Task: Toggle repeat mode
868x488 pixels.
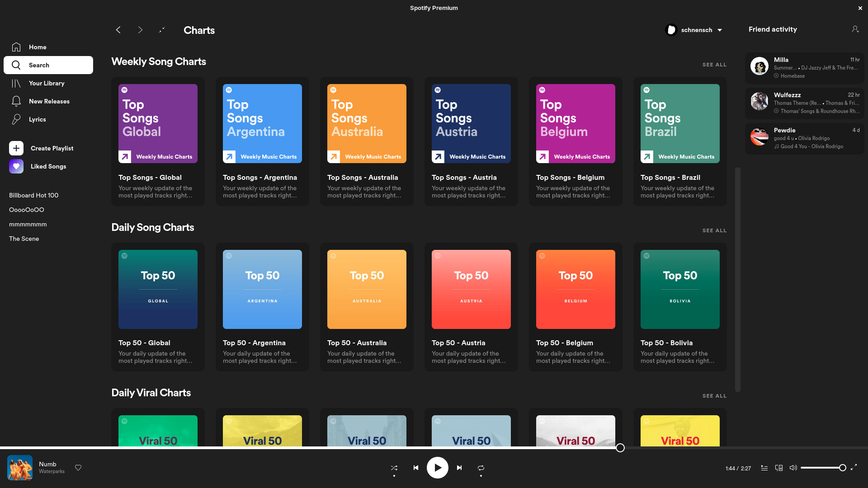Action: (x=481, y=468)
